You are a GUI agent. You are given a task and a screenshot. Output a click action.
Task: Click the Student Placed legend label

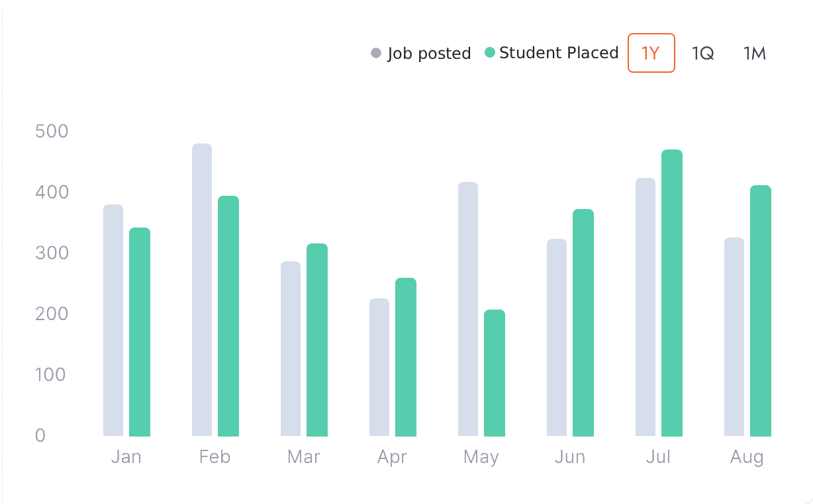559,53
